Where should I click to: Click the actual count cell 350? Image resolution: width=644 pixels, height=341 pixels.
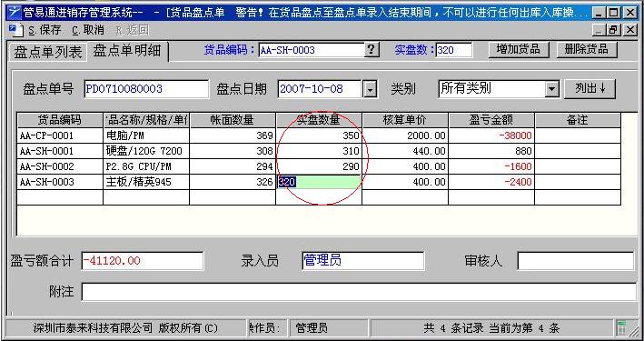pyautogui.click(x=319, y=135)
